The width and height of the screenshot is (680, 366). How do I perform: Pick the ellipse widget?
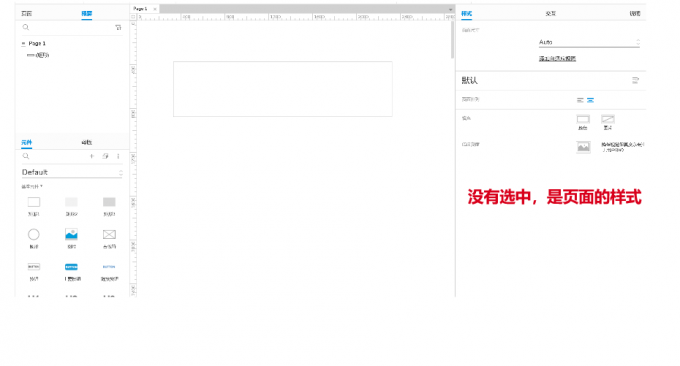point(34,235)
